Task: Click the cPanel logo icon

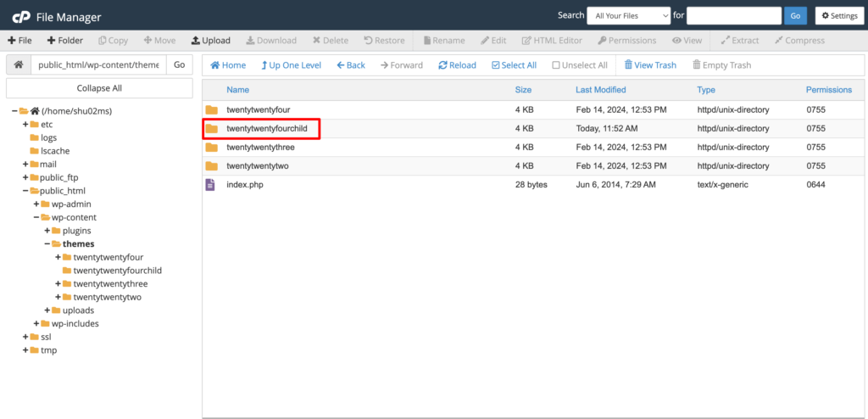Action: click(x=21, y=17)
